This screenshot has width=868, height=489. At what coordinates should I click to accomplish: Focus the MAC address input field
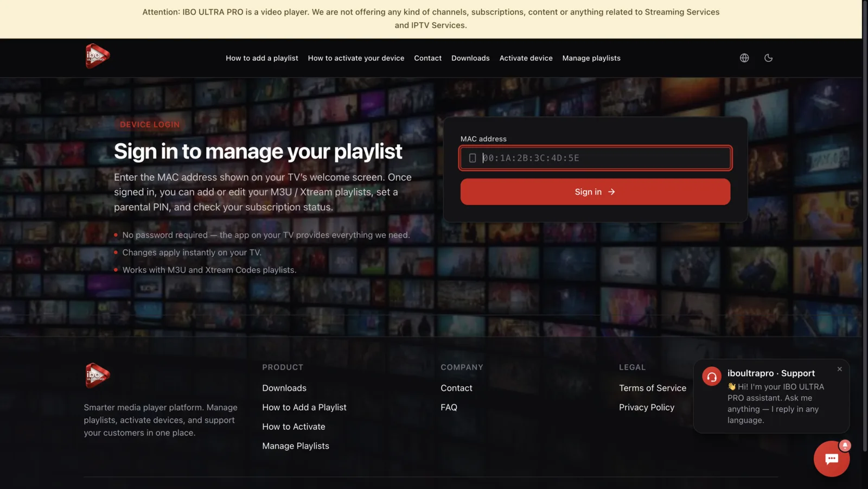595,158
